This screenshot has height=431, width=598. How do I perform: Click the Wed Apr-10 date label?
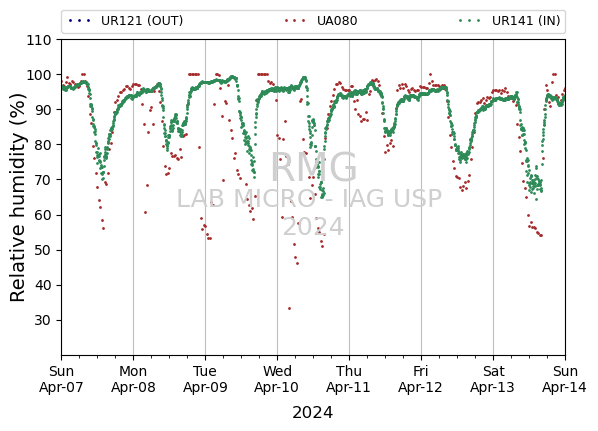tap(277, 379)
